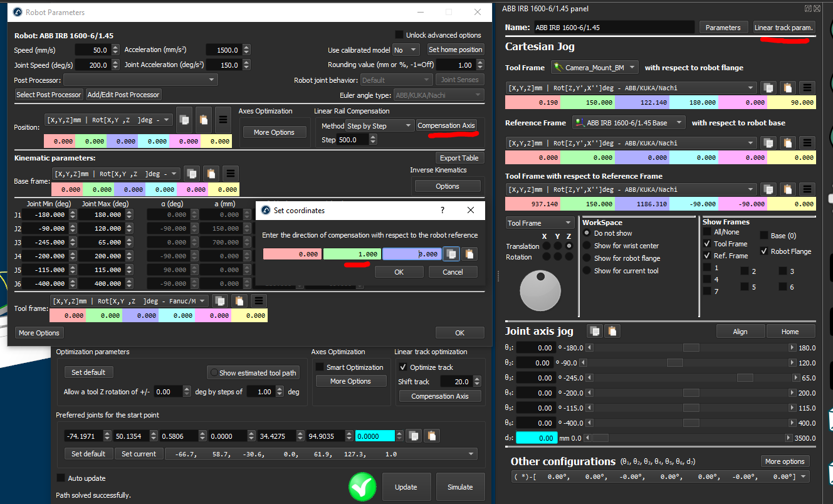
Task: Expand the Method Step by Step dropdown
Action: tap(380, 126)
